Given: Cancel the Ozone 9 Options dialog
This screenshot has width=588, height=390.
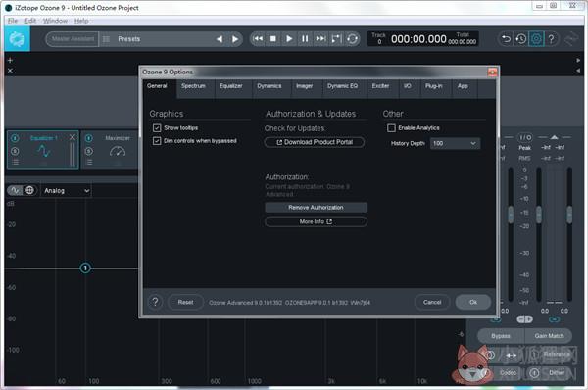Looking at the screenshot, I should tap(432, 302).
